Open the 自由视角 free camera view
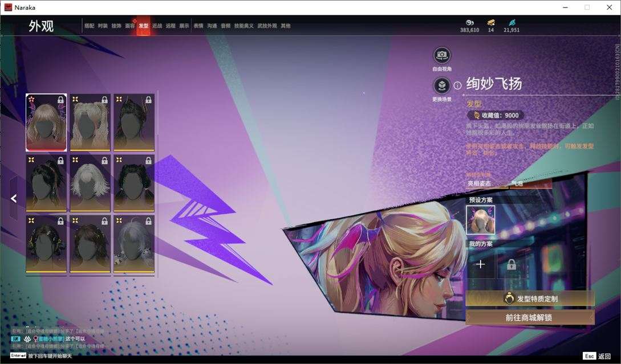 (441, 55)
